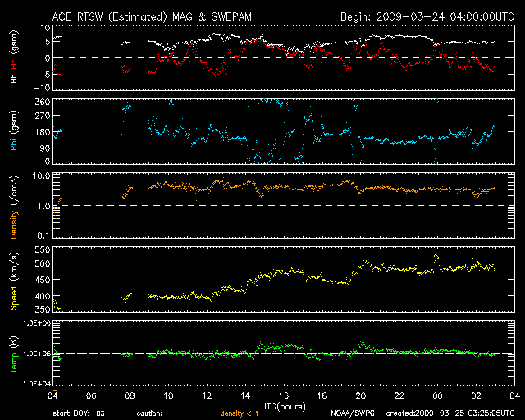
Task: Click the '20' hour label on time axis
Action: (361, 395)
